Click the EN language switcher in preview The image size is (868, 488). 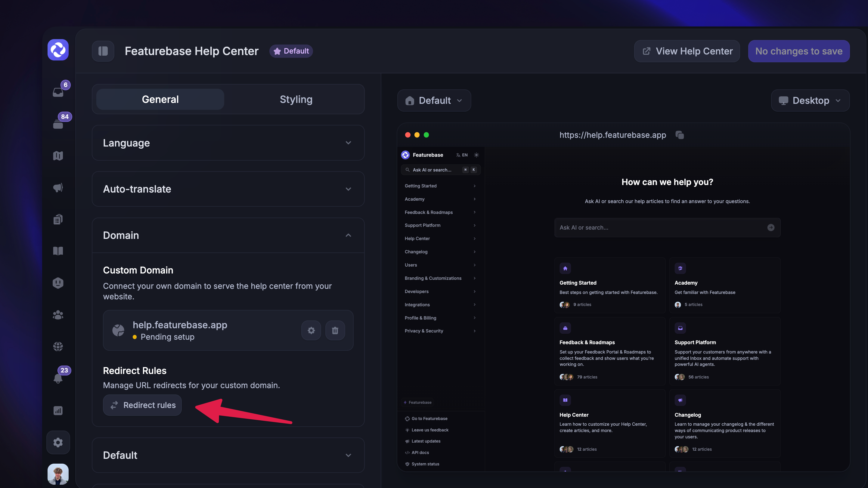(x=462, y=155)
